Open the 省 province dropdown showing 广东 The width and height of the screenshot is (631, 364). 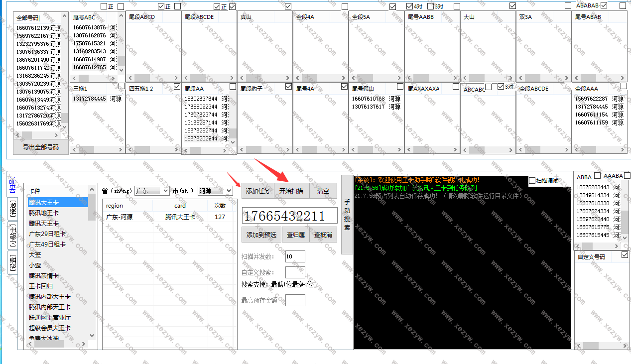click(x=153, y=191)
